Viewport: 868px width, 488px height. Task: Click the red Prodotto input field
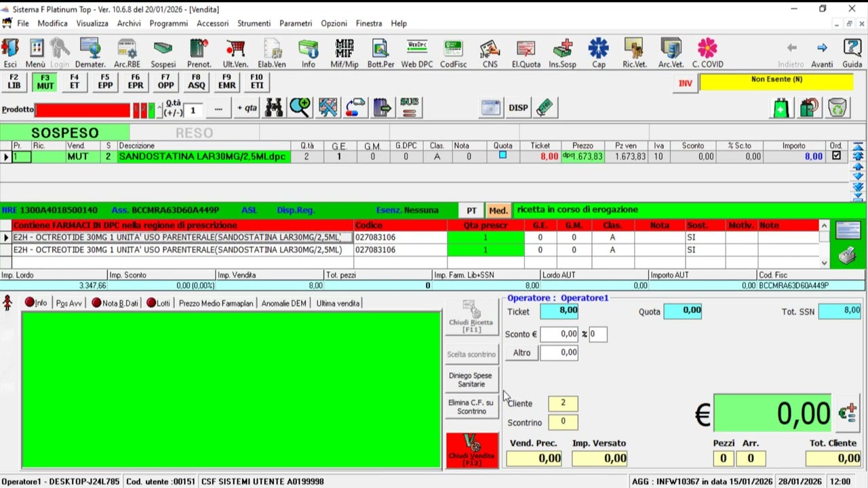tap(82, 110)
